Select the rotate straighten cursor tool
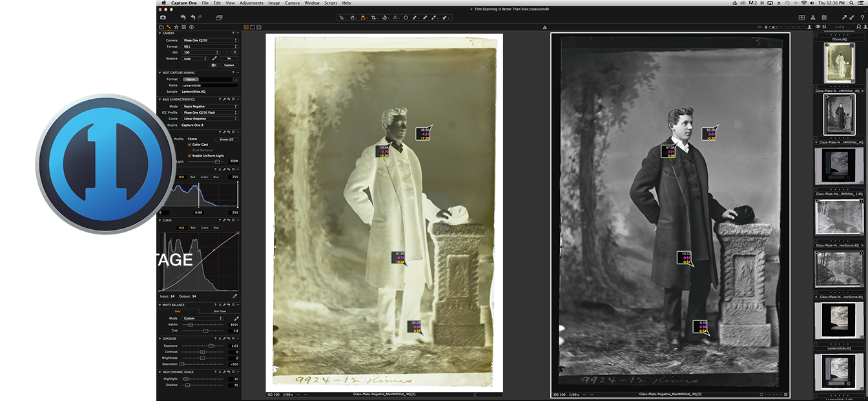Viewport: 868px width, 401px height. (384, 17)
